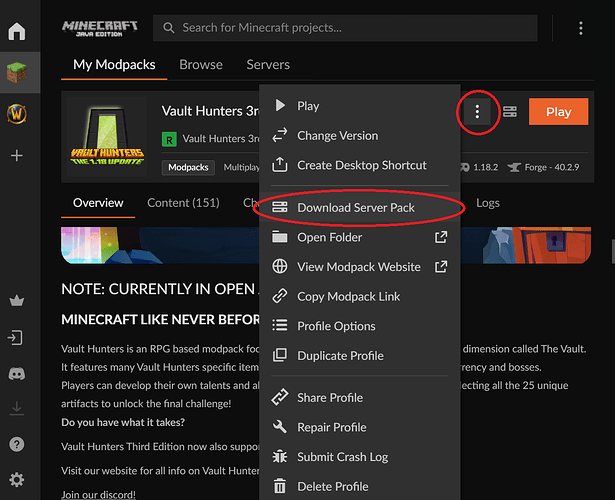
Task: Click the orange Play button
Action: pyautogui.click(x=558, y=112)
